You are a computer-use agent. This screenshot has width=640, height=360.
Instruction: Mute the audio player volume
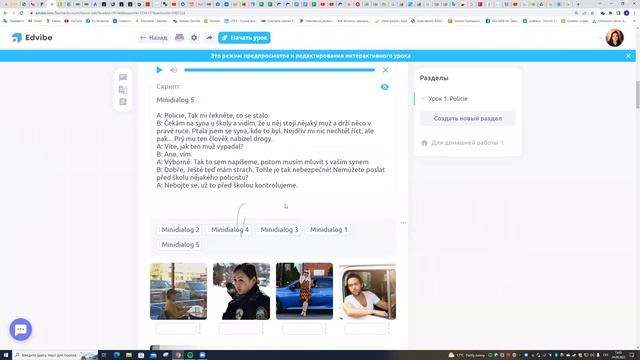[173, 70]
